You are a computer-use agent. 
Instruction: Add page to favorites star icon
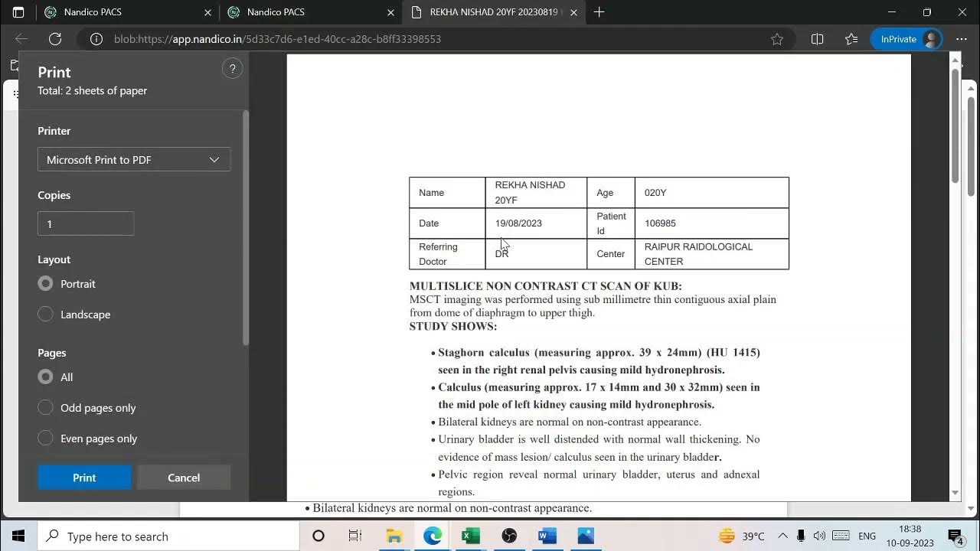coord(777,39)
